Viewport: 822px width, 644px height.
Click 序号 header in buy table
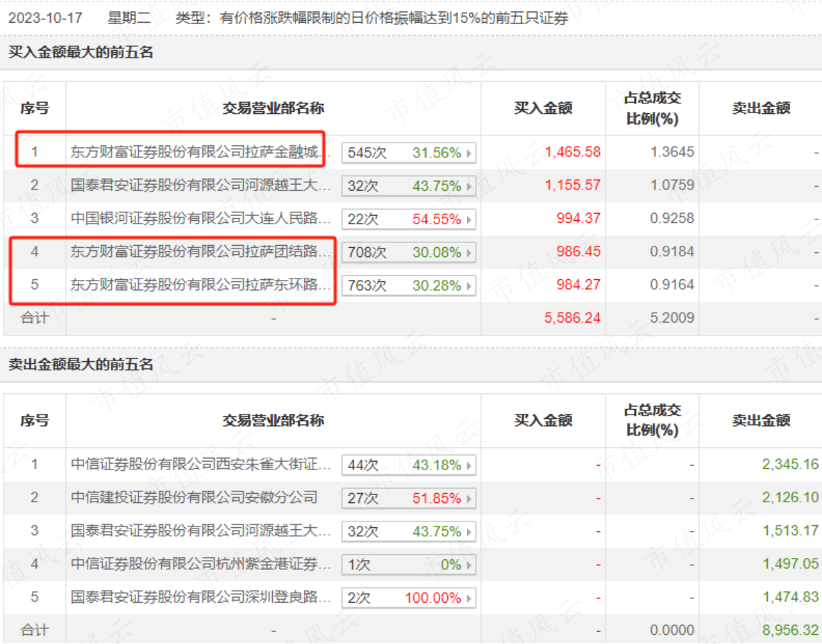click(35, 108)
